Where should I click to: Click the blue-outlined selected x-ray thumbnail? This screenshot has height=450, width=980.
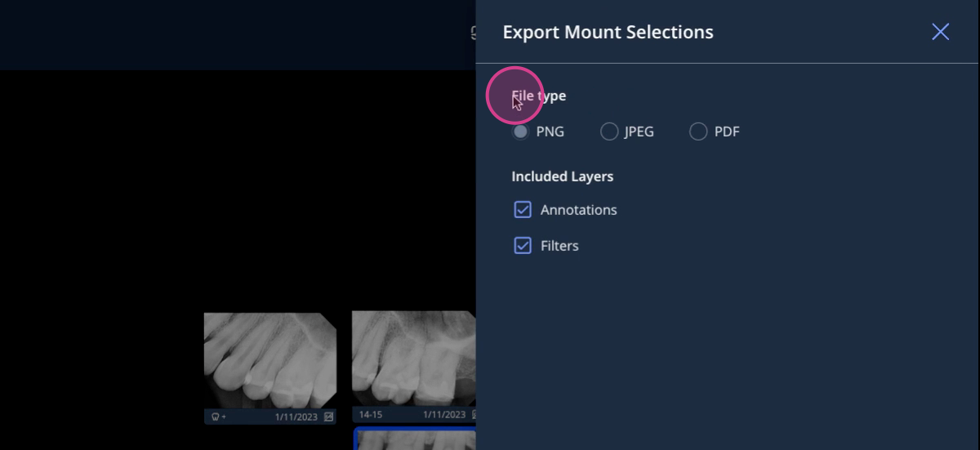(x=416, y=439)
